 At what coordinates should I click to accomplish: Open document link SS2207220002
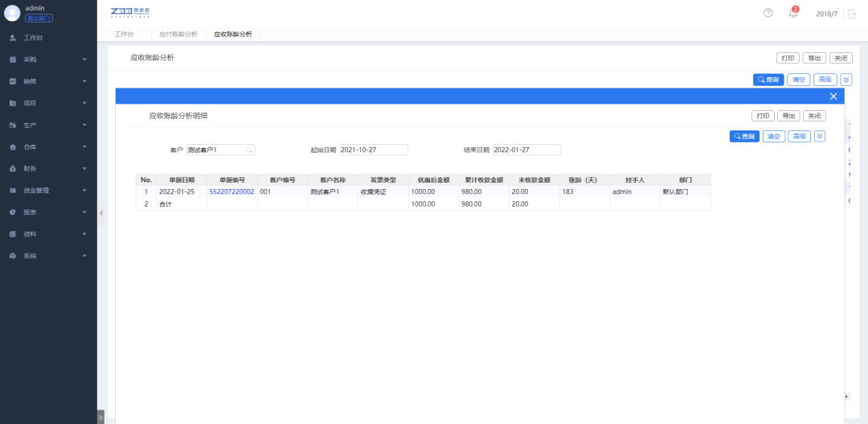[x=231, y=192]
